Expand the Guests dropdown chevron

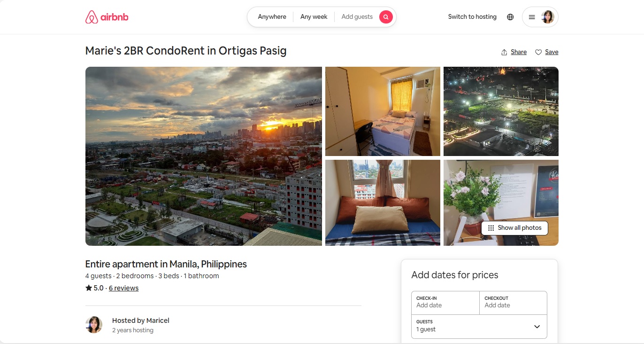click(x=537, y=327)
